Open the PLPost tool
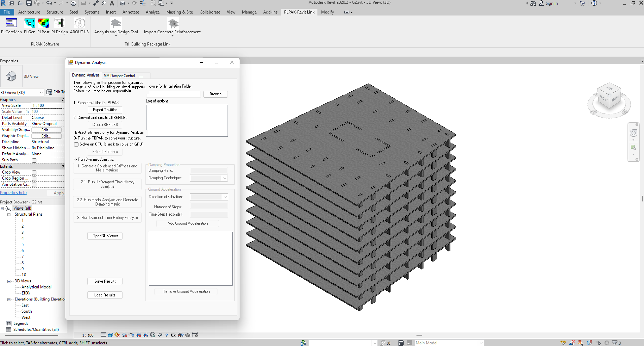The image size is (644, 346). (x=43, y=26)
